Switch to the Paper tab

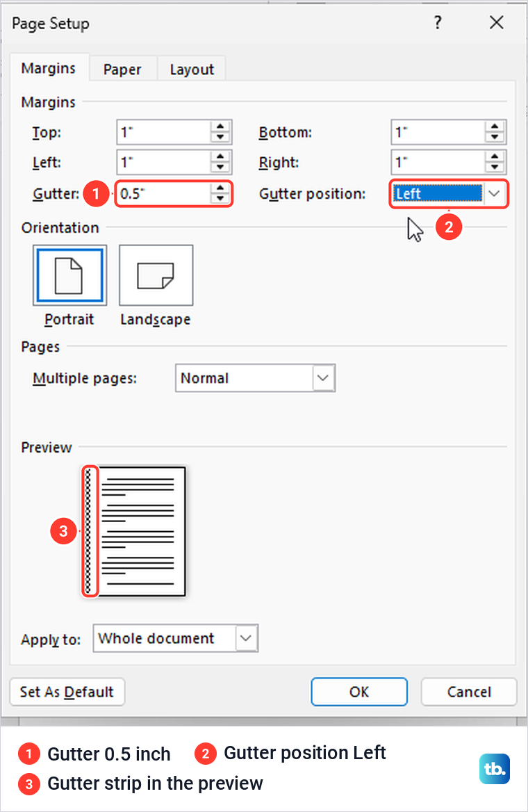[123, 70]
